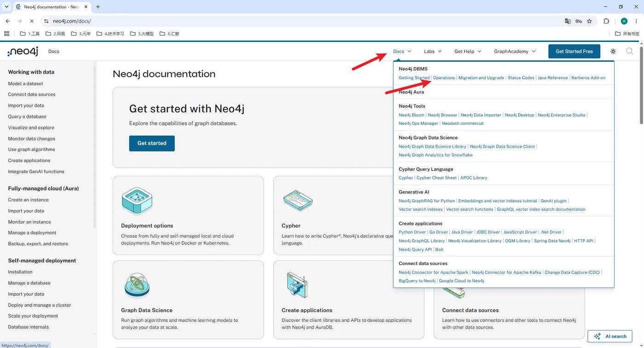
Task: Open Use graph algorithms in sidebar
Action: point(31,150)
